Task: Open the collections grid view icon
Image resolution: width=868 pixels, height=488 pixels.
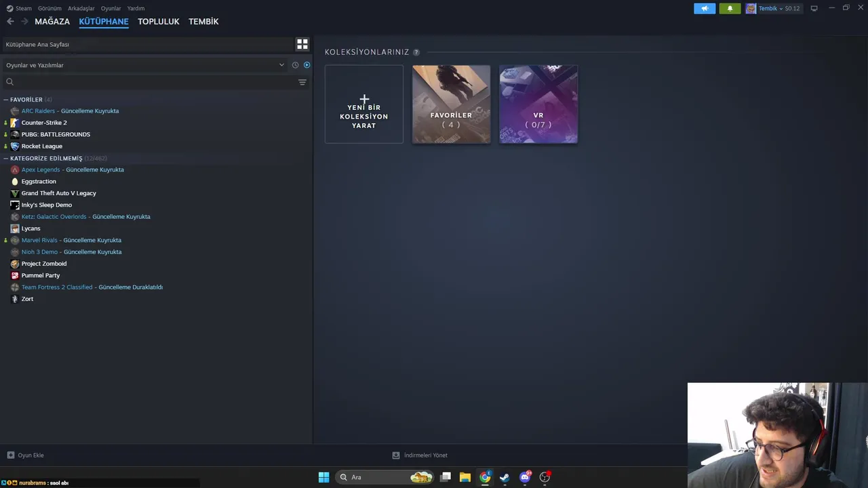Action: 302,44
